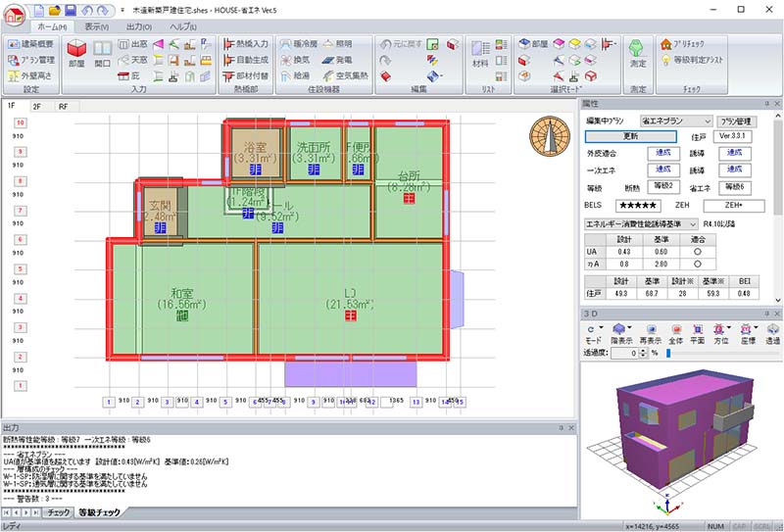The image size is (784, 532).
Task: Toggle 透過 transparency in the 3D panel
Action: 772,333
